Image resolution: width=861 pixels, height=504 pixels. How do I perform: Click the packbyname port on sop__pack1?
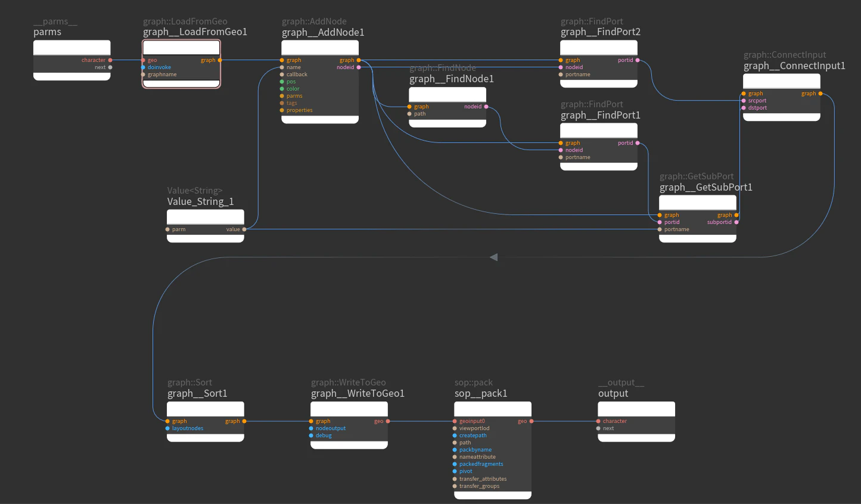[455, 450]
